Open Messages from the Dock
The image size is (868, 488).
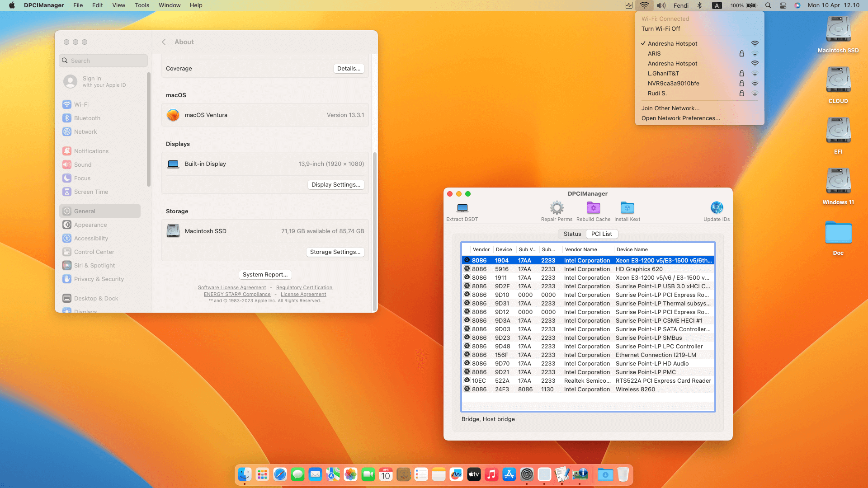297,474
